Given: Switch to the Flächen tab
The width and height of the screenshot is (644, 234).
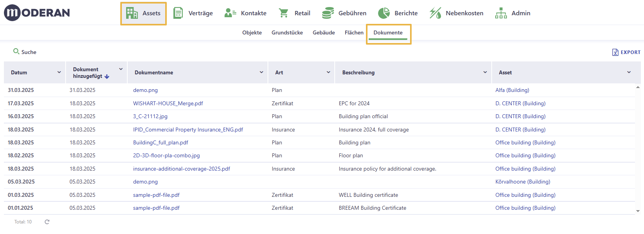Looking at the screenshot, I should pos(354,32).
